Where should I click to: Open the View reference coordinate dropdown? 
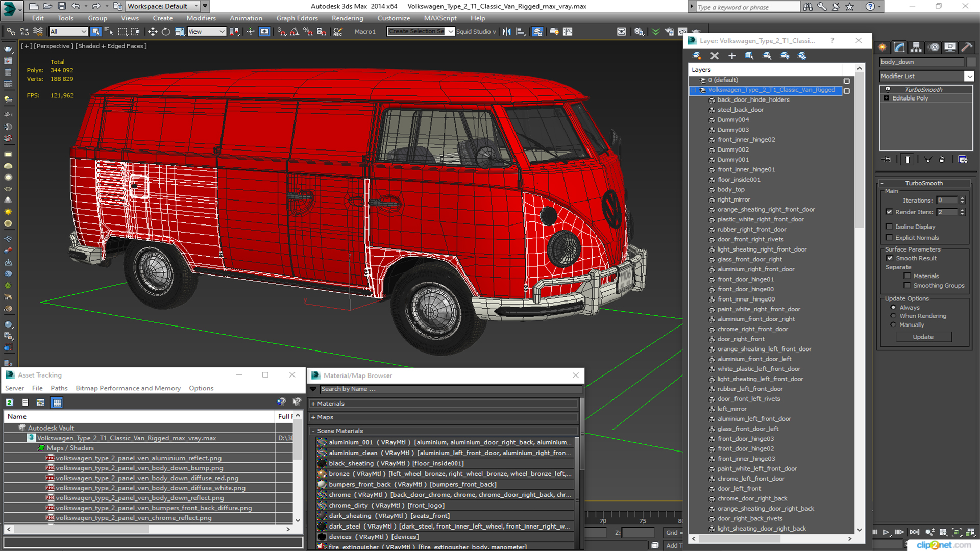(207, 32)
